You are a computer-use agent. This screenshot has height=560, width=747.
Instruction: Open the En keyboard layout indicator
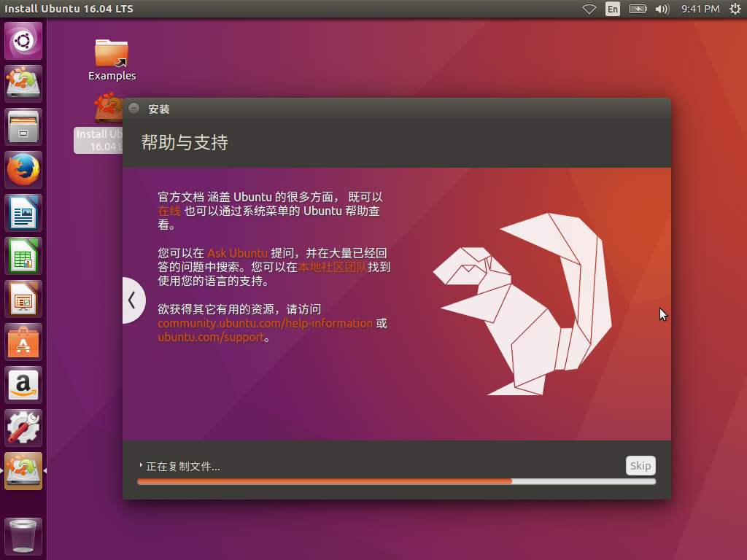click(613, 9)
